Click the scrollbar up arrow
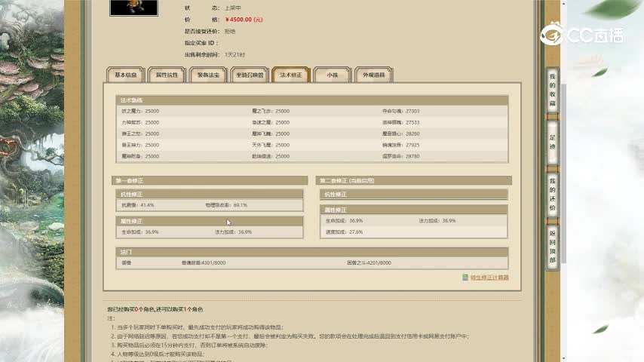Image resolution: width=644 pixels, height=362 pixels. point(563,3)
